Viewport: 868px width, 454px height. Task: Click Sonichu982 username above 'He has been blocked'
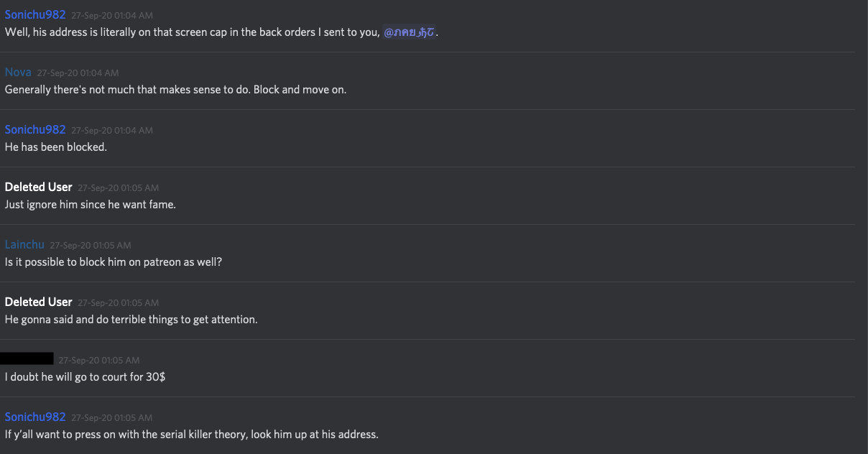35,129
